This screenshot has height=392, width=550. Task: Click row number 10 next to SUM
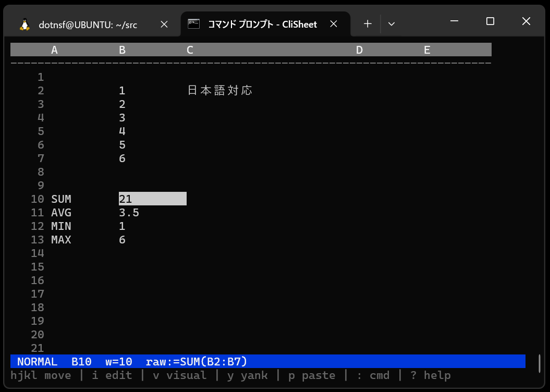[37, 199]
